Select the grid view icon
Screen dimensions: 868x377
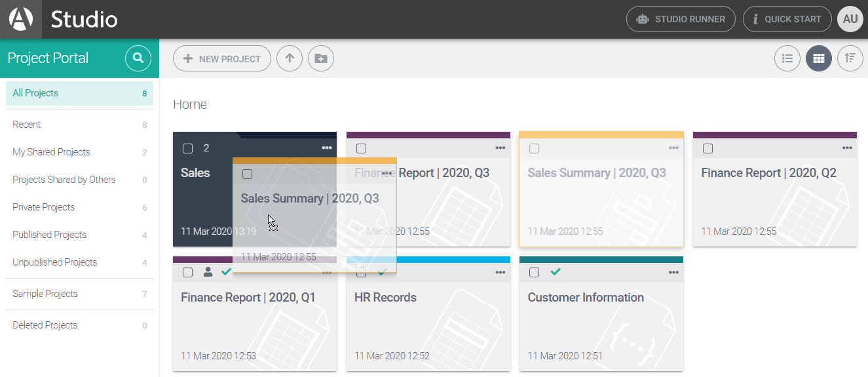[818, 58]
